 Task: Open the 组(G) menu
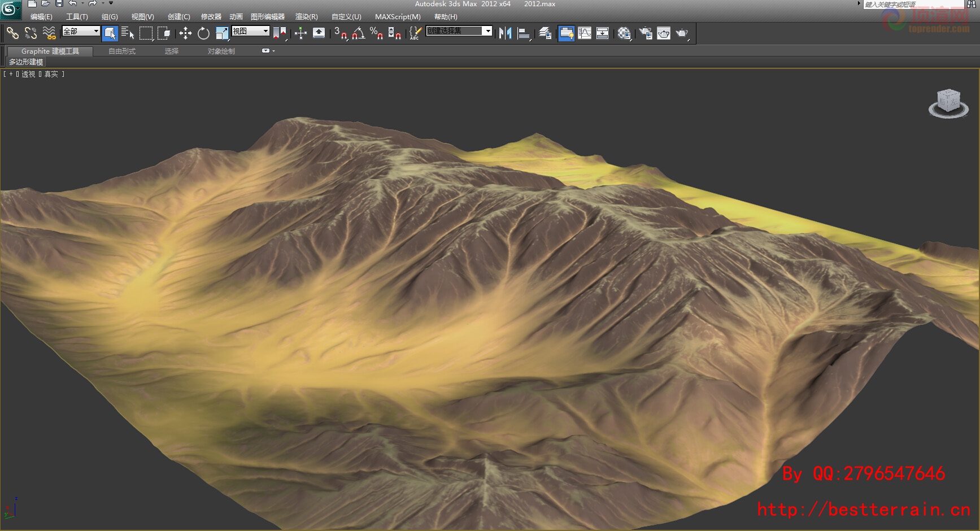click(110, 17)
